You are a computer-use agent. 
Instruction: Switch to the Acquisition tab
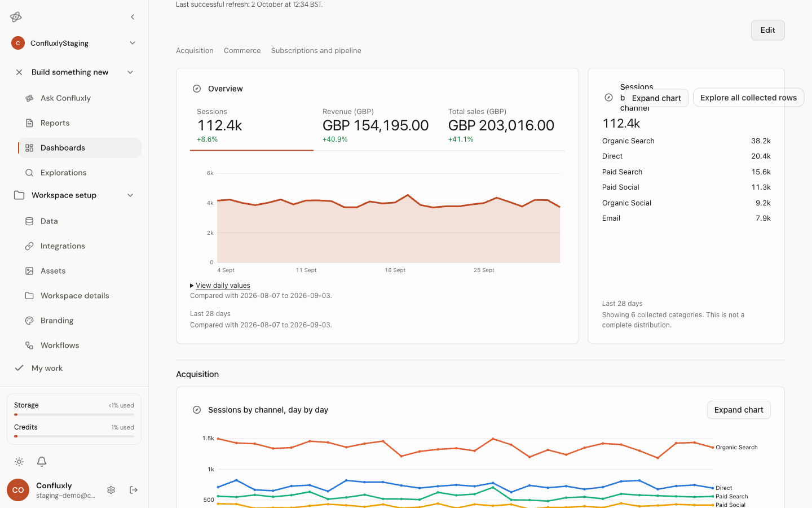(195, 51)
